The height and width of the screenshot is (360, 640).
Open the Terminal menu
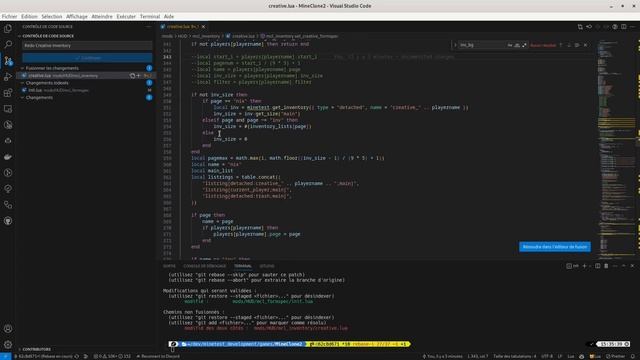point(150,16)
